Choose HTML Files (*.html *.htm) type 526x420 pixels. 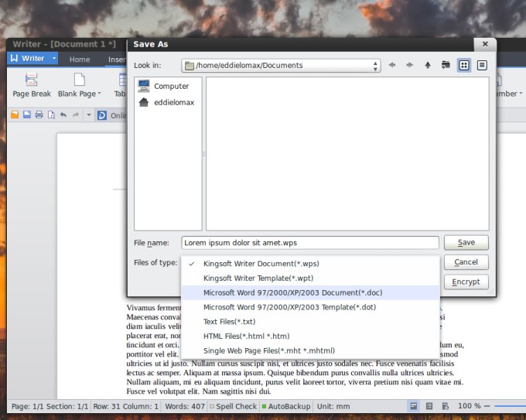(x=310, y=336)
